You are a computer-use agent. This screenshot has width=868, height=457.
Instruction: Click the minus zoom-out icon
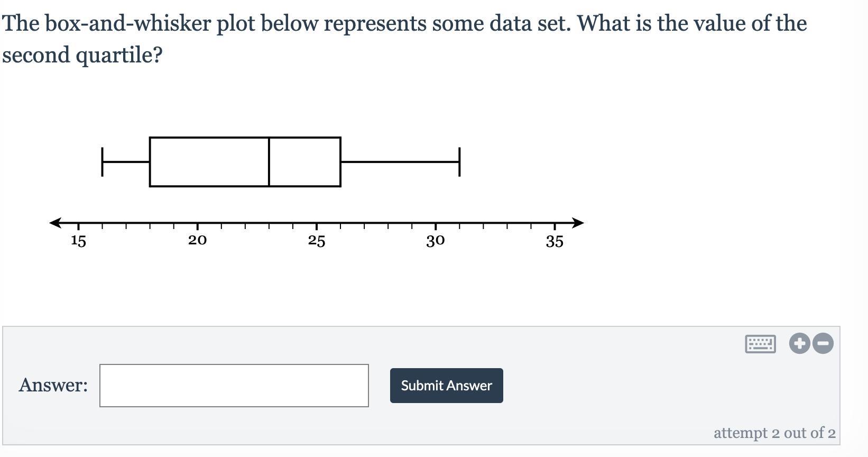[823, 343]
